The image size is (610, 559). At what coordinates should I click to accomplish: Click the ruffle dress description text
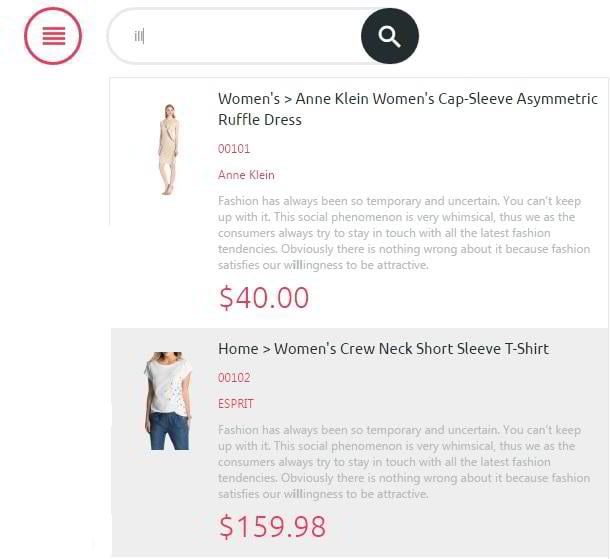pyautogui.click(x=404, y=233)
